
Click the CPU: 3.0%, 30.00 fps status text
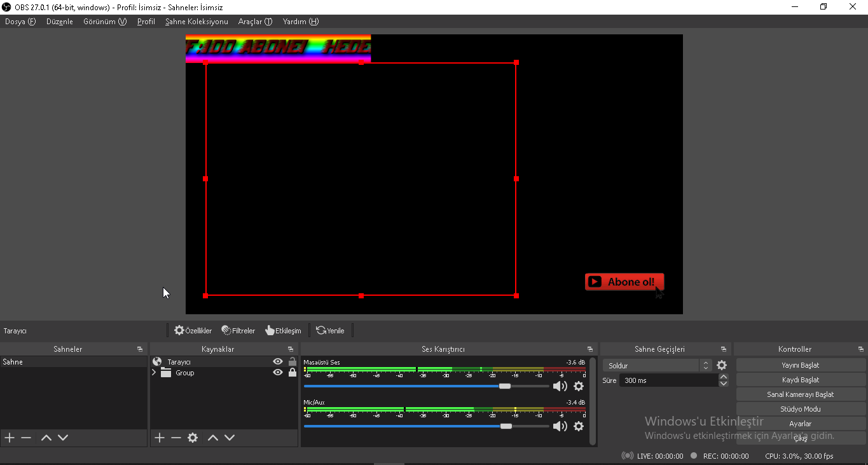coord(799,456)
